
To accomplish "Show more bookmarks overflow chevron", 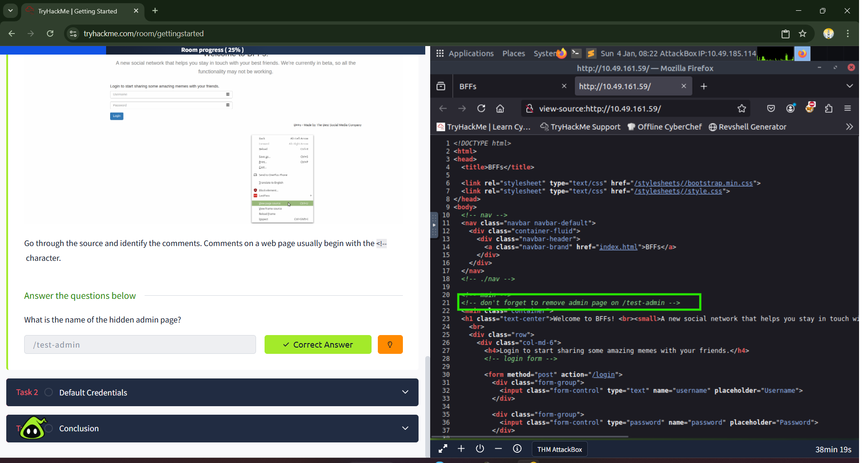I will coord(849,127).
